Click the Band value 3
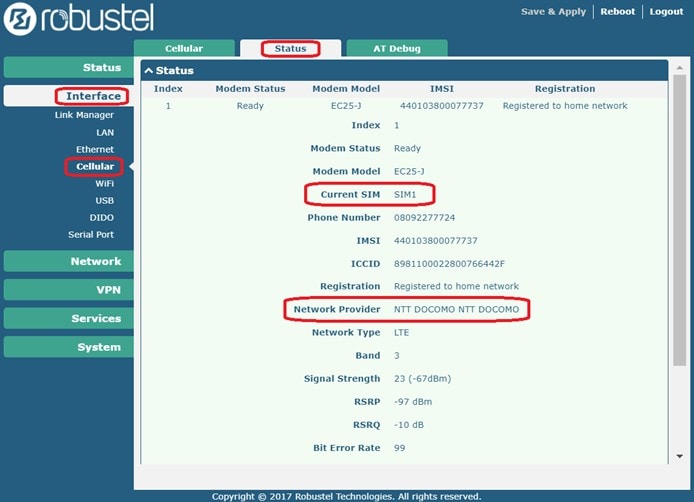 (397, 355)
